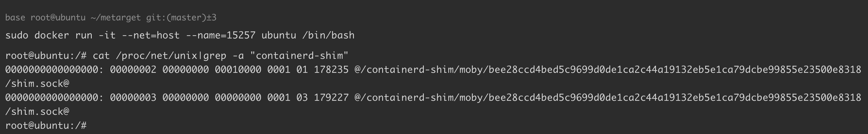Click the word "sudo" in command
This screenshot has width=868, height=134.
(x=17, y=35)
